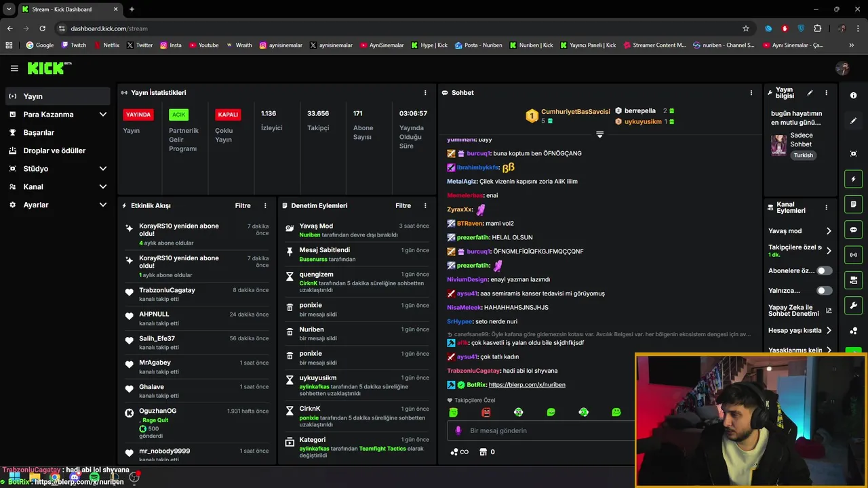Open the Chrome extensions puzzle icon
This screenshot has width=868, height=488.
pos(817,28)
